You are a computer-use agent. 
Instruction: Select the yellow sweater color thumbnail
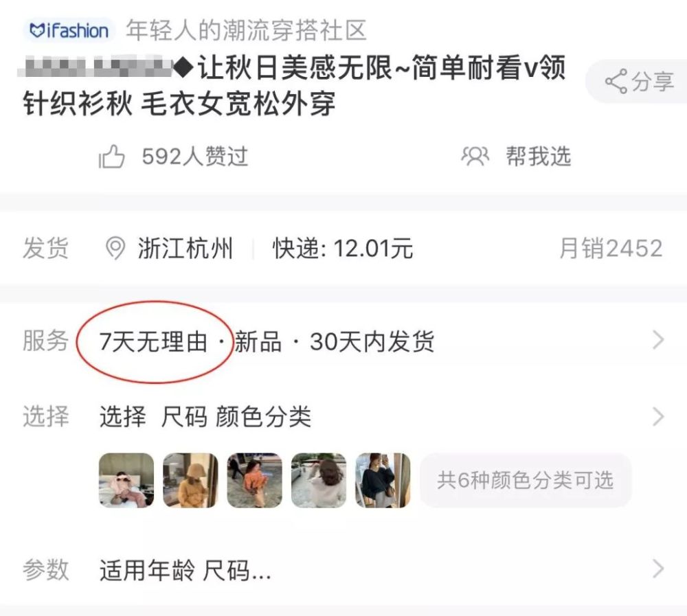pos(190,480)
